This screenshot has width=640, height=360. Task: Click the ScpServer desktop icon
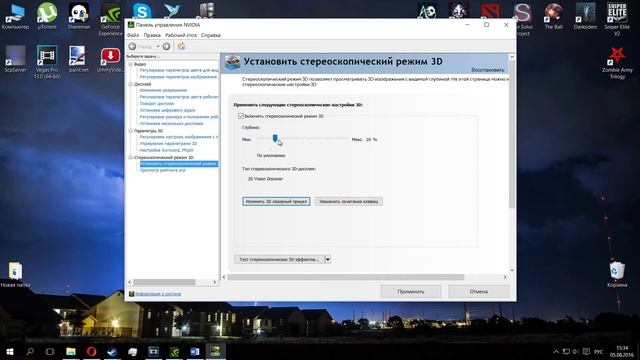tap(15, 59)
